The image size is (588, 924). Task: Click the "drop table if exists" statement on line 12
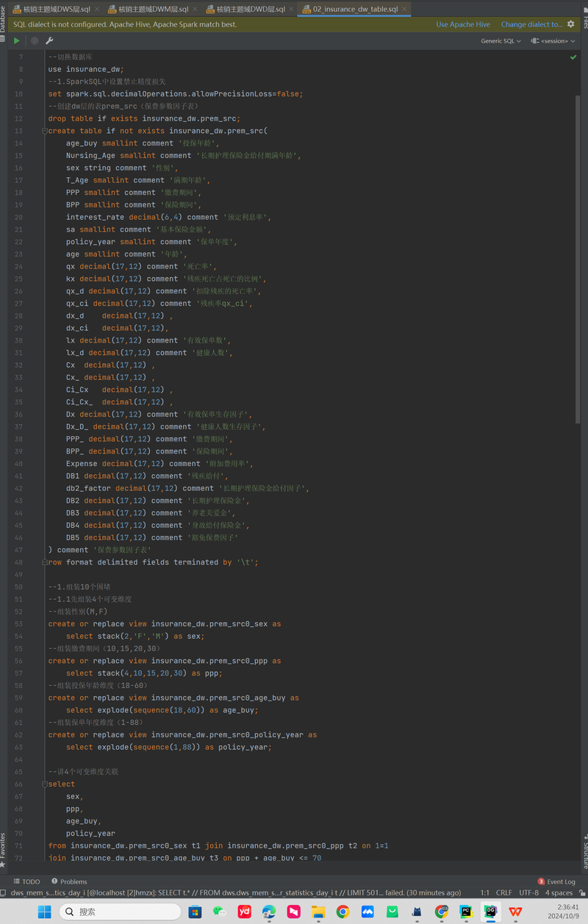click(144, 118)
